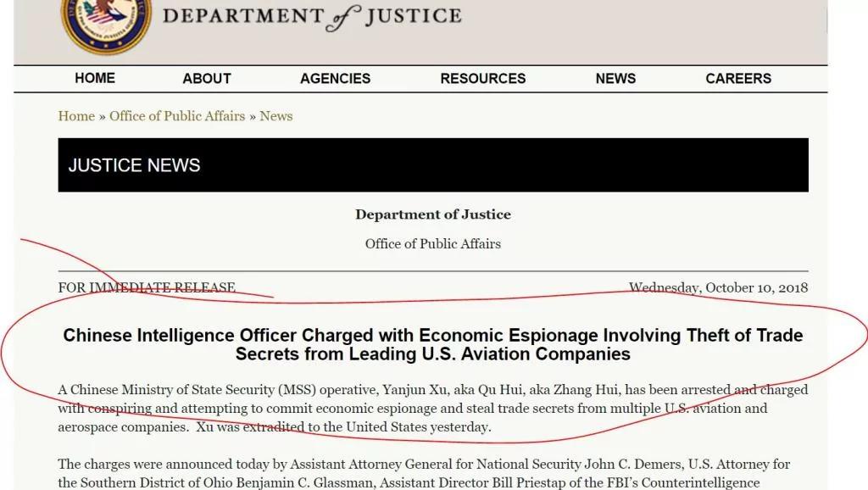Open the CAREERS navigation item

[x=738, y=79]
